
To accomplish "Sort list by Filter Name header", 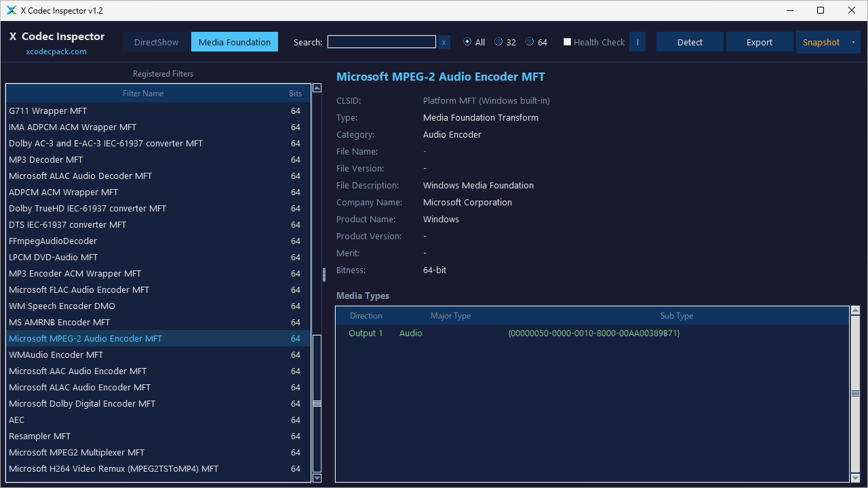I will coord(143,94).
